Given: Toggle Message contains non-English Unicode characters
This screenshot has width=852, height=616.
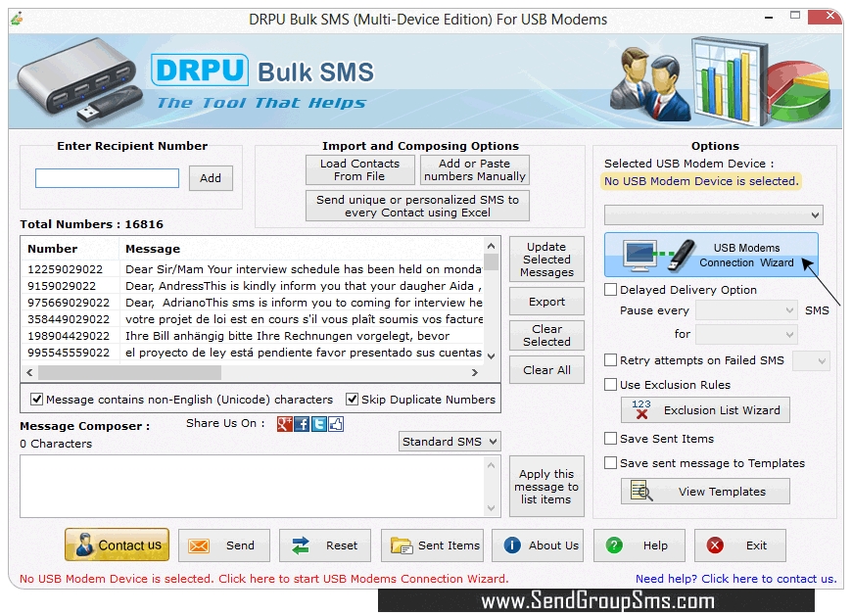Looking at the screenshot, I should click(36, 400).
